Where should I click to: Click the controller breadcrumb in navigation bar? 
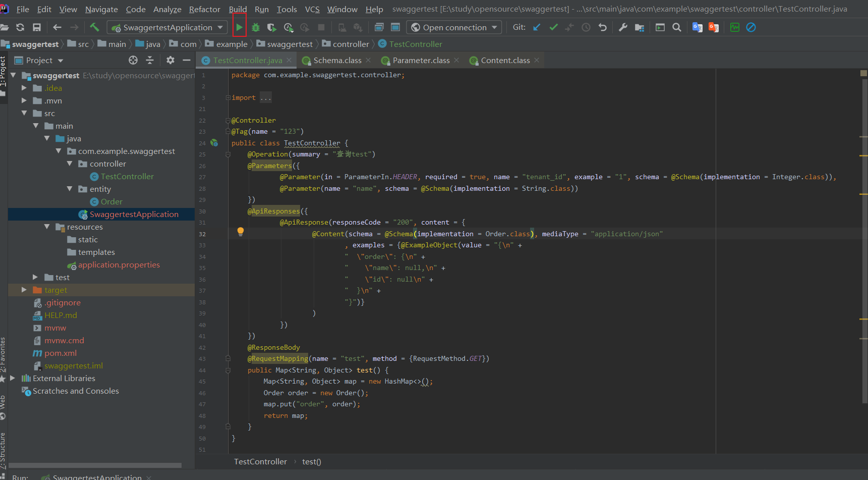[351, 44]
